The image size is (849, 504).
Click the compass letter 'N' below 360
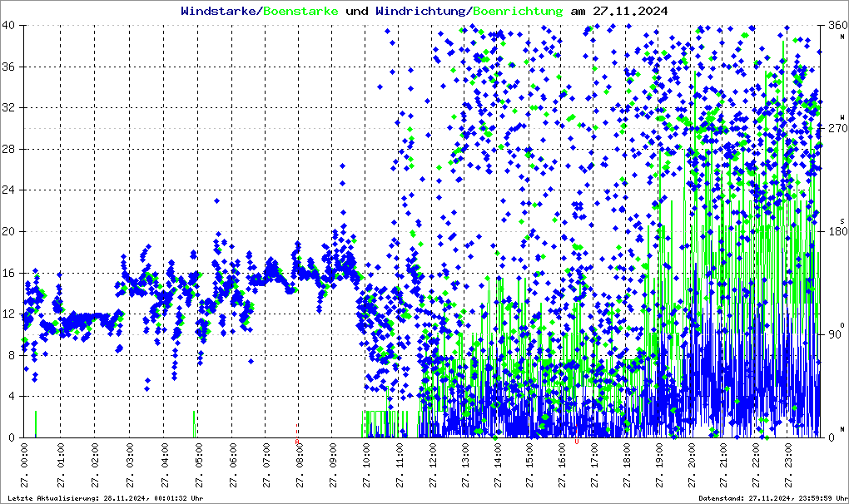tap(842, 37)
